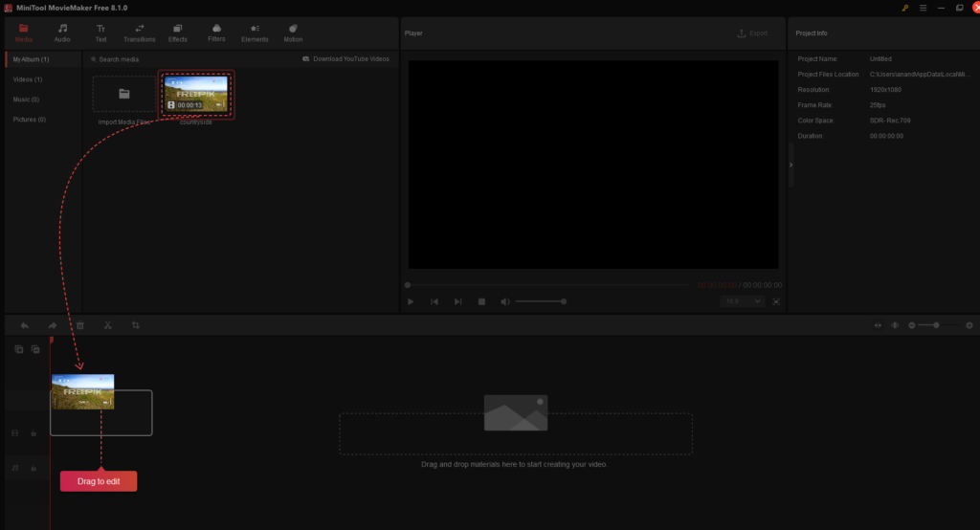Toggle fullscreen preview
This screenshot has height=530, width=980.
coord(776,301)
